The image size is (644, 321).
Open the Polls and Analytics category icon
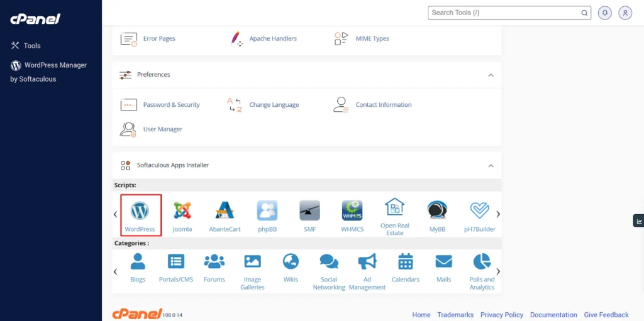tap(482, 261)
